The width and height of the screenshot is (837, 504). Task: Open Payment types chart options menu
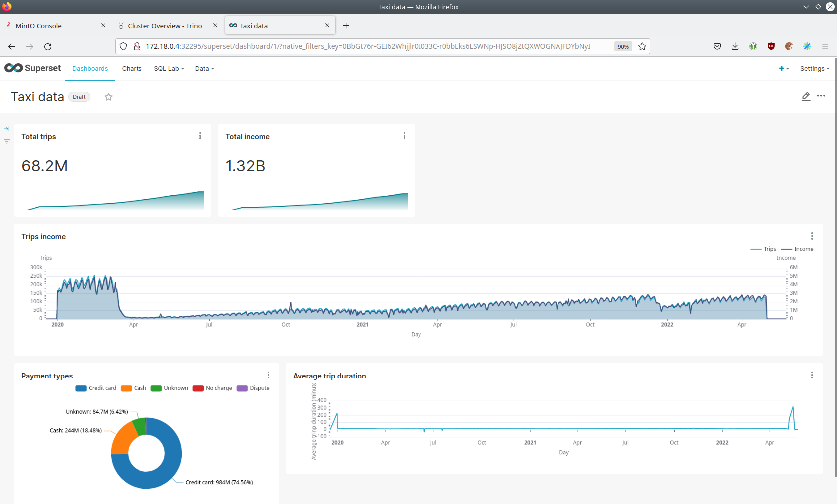pyautogui.click(x=268, y=376)
